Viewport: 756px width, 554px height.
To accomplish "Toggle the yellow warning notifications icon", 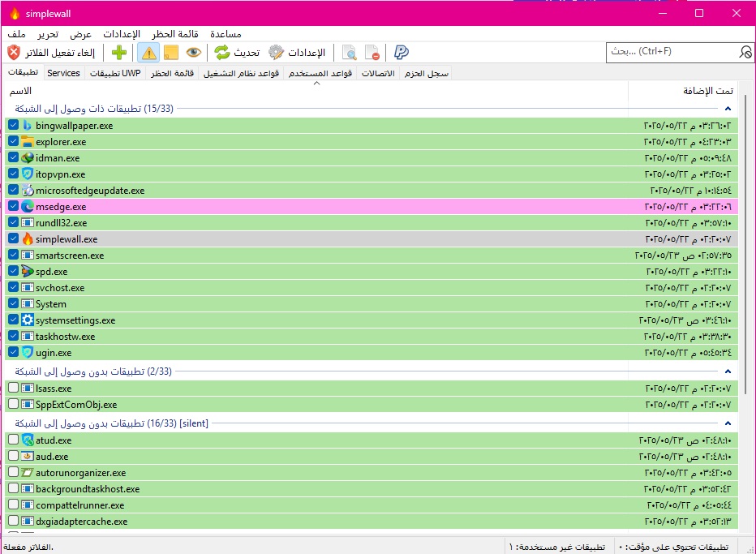I will (x=148, y=52).
